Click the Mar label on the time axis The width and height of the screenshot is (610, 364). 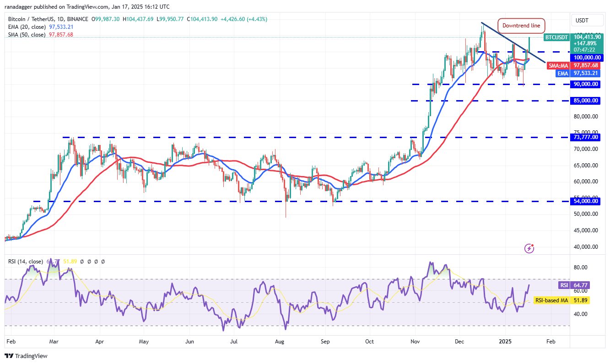click(54, 342)
